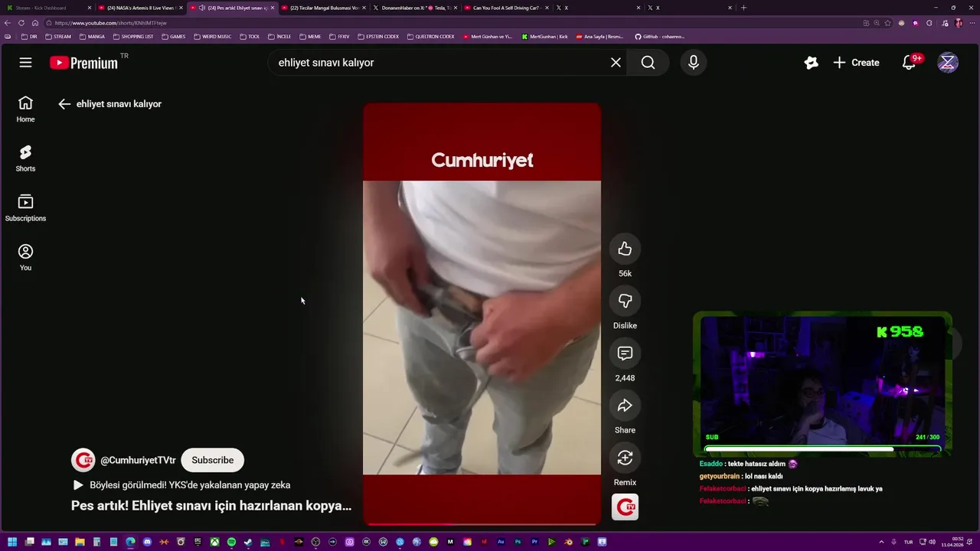Open the STREAM bookmarks folder
The height and width of the screenshot is (551, 980).
pos(58,37)
